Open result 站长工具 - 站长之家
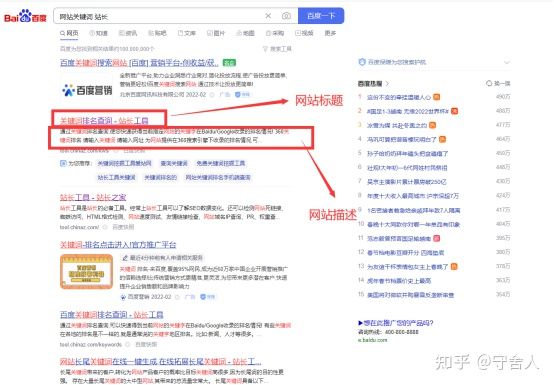 (93, 197)
